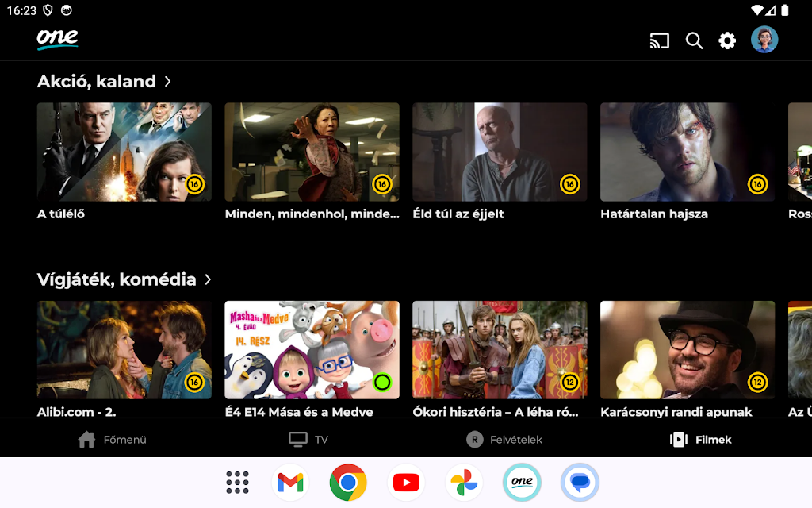This screenshot has width=812, height=508.
Task: Open the app drawer grid icon
Action: pos(237,483)
